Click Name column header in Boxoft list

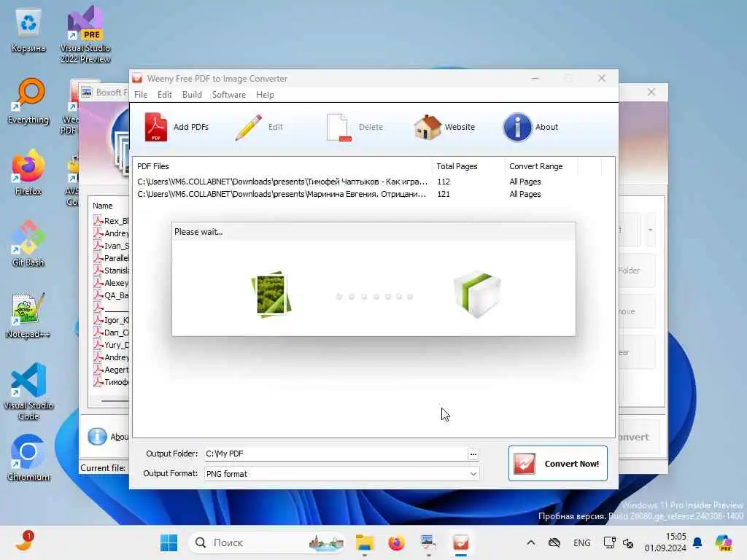(x=102, y=206)
